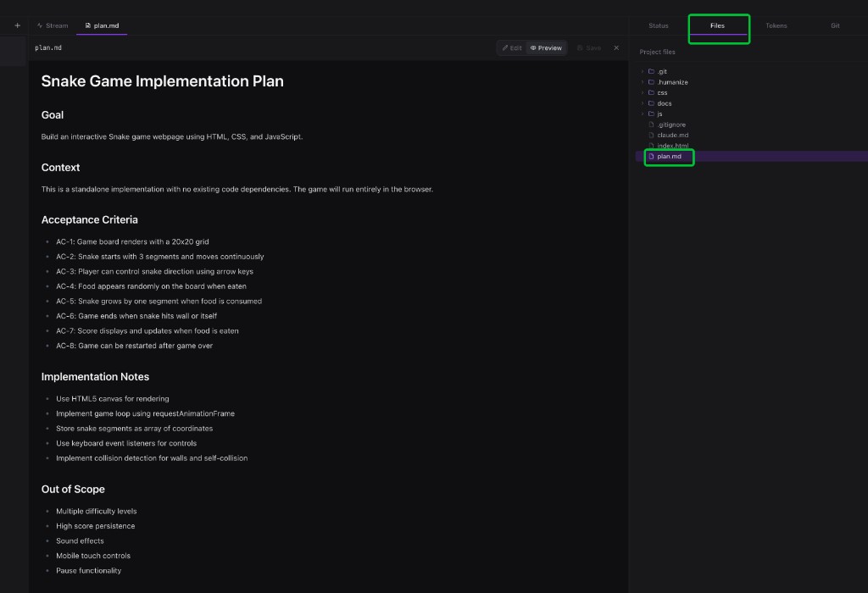
Task: Click 'High score persistence' bullet
Action: 95,526
